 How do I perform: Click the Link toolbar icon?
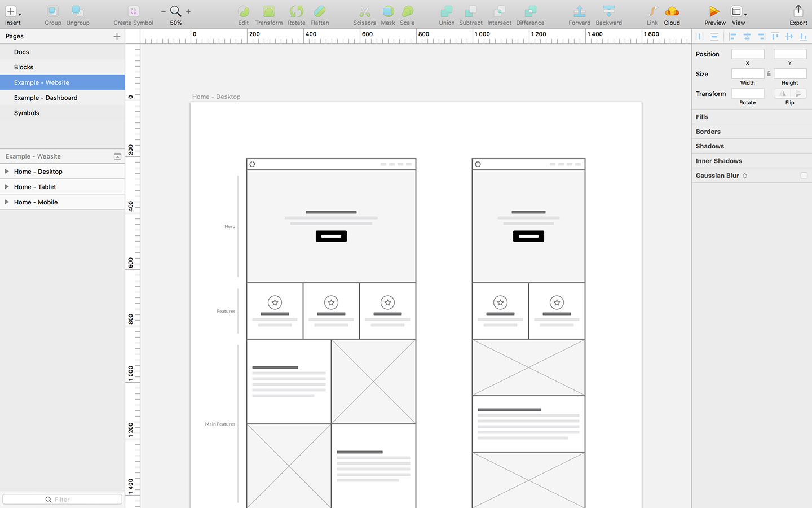click(652, 11)
